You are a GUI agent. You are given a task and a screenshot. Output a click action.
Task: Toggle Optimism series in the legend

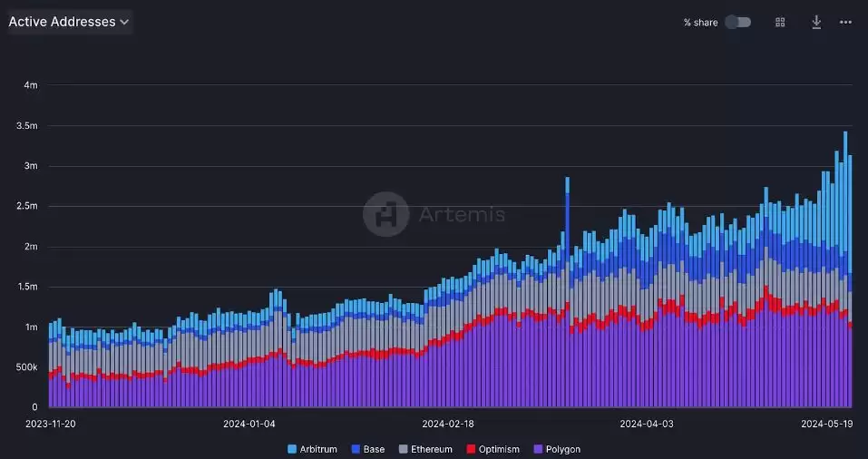(493, 449)
